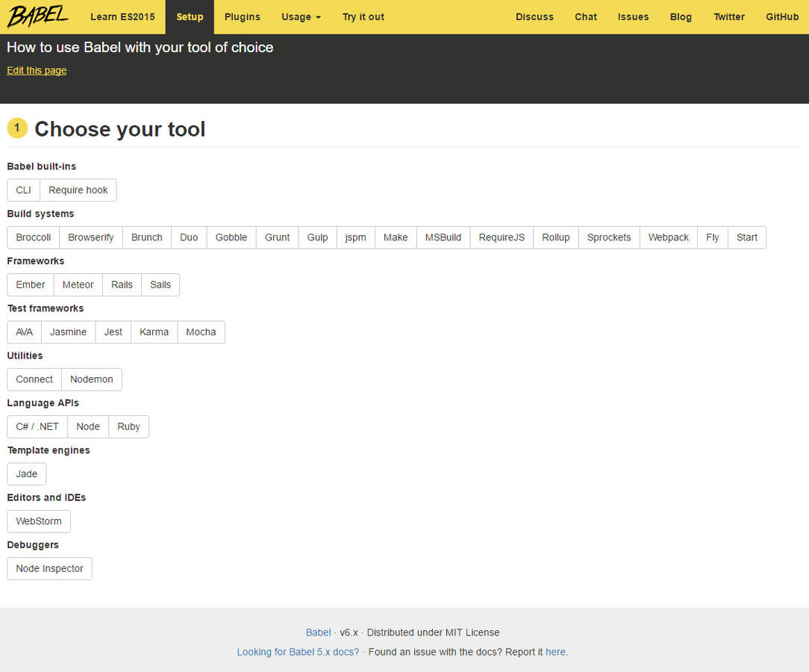Screen dimensions: 809x672
Task: Choose the CLI tool
Action: (23, 190)
